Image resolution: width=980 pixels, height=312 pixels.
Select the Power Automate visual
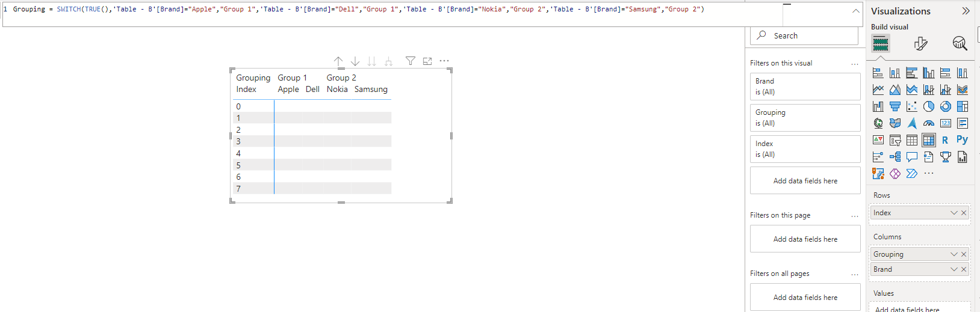912,174
